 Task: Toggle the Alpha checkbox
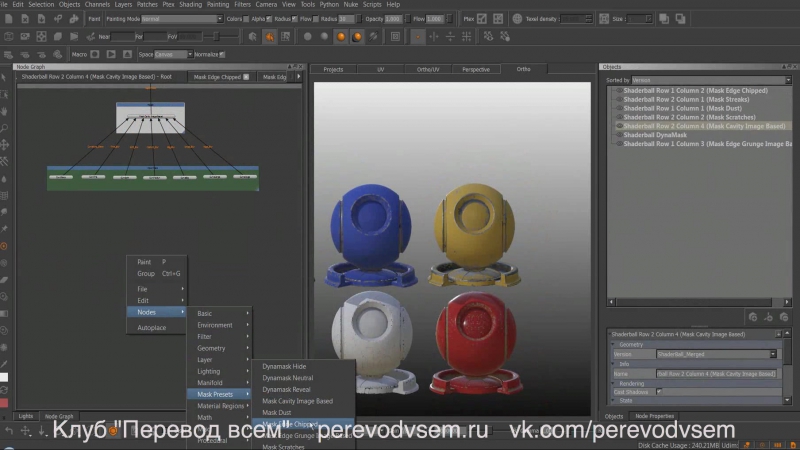click(269, 19)
